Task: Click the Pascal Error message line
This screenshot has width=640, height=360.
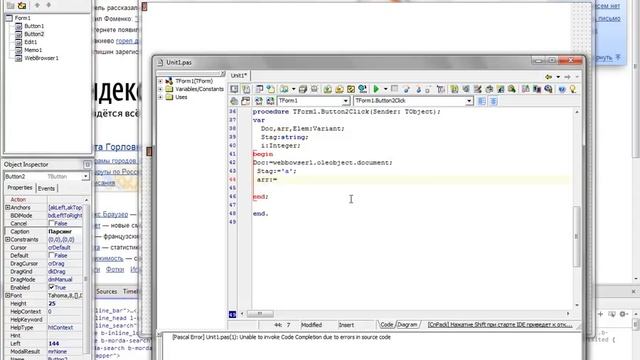Action: click(x=281, y=337)
